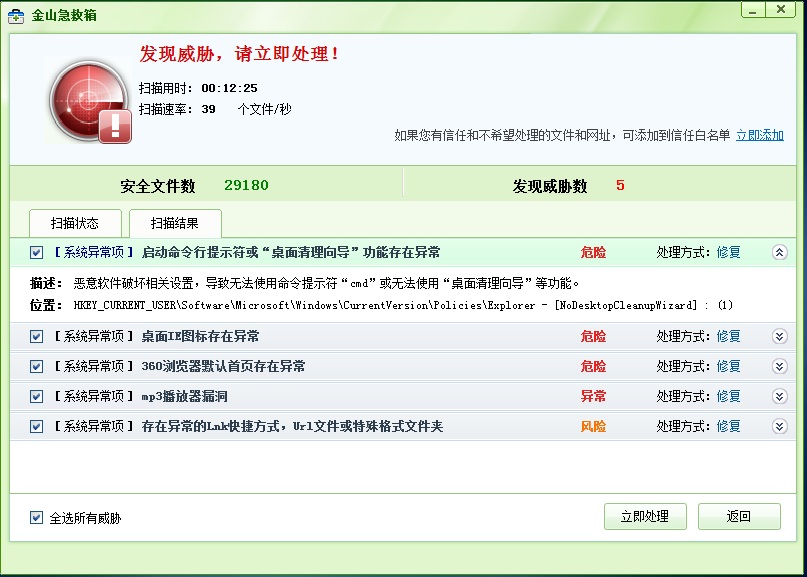Switch to the 扫描状态 tab
Viewport: 807px width, 577px height.
pos(75,223)
